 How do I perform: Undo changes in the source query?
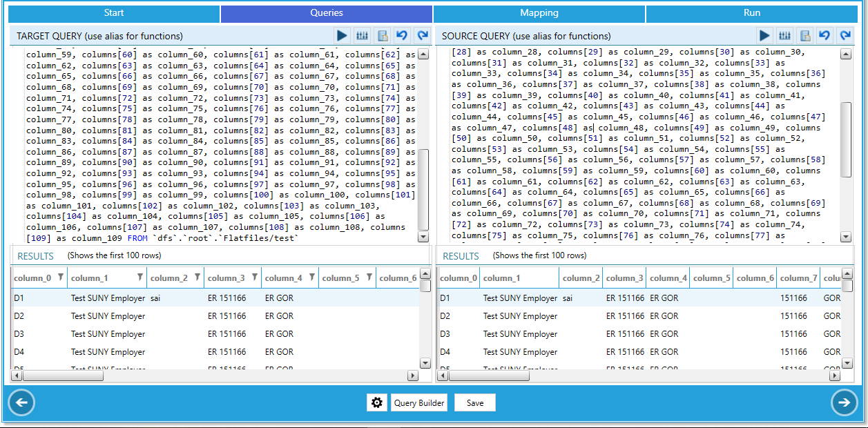click(824, 35)
